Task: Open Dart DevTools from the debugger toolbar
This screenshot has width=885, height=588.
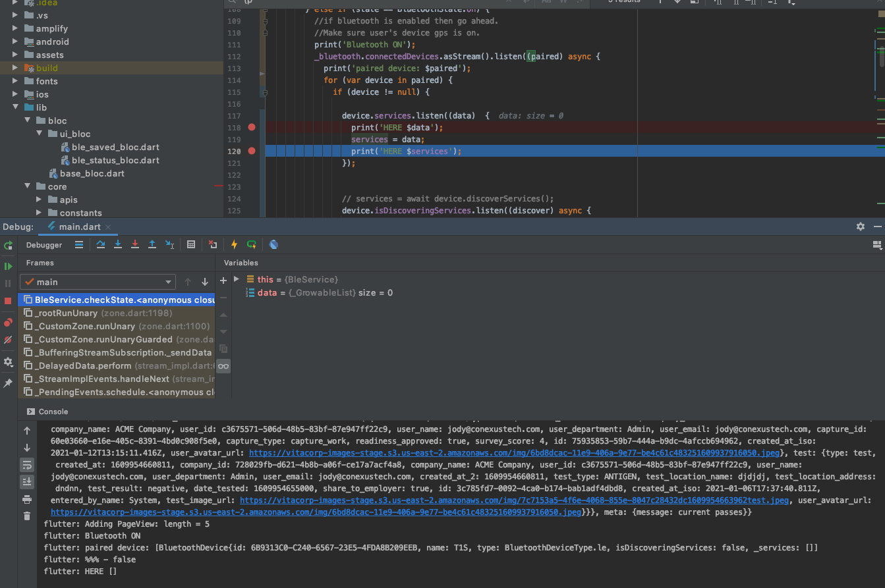Action: [273, 244]
